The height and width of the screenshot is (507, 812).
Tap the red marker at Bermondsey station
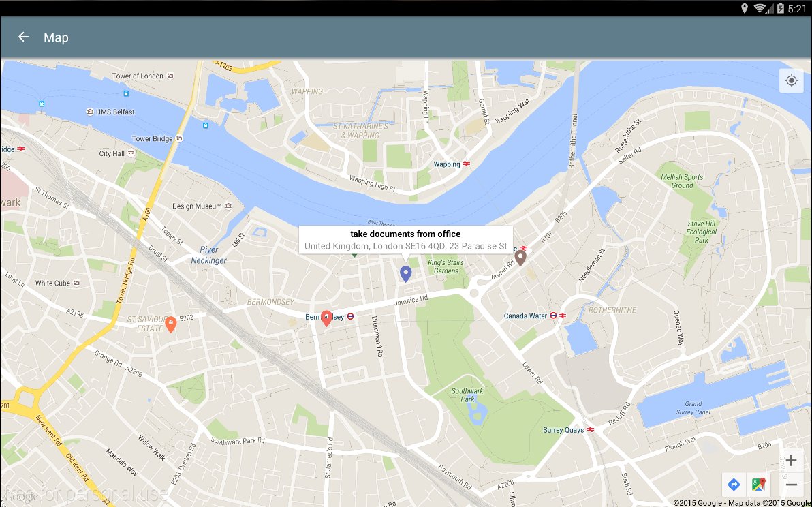pyautogui.click(x=327, y=318)
